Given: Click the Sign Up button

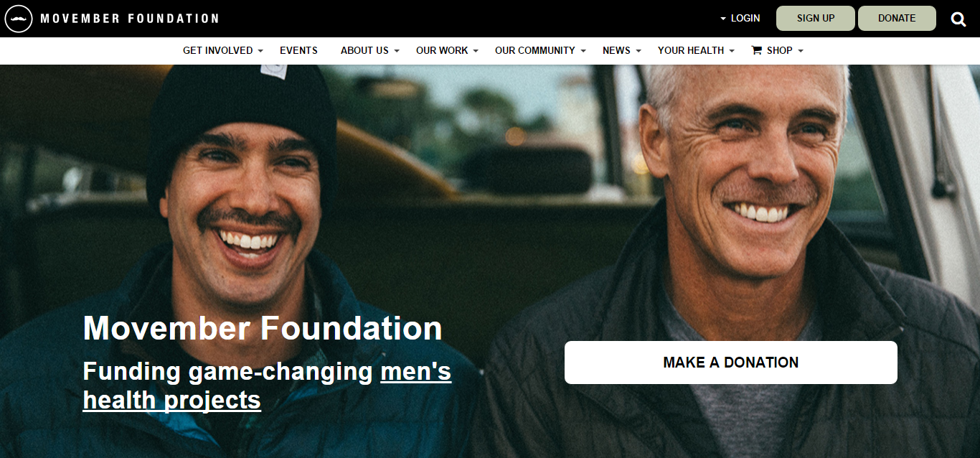Looking at the screenshot, I should coord(816,19).
